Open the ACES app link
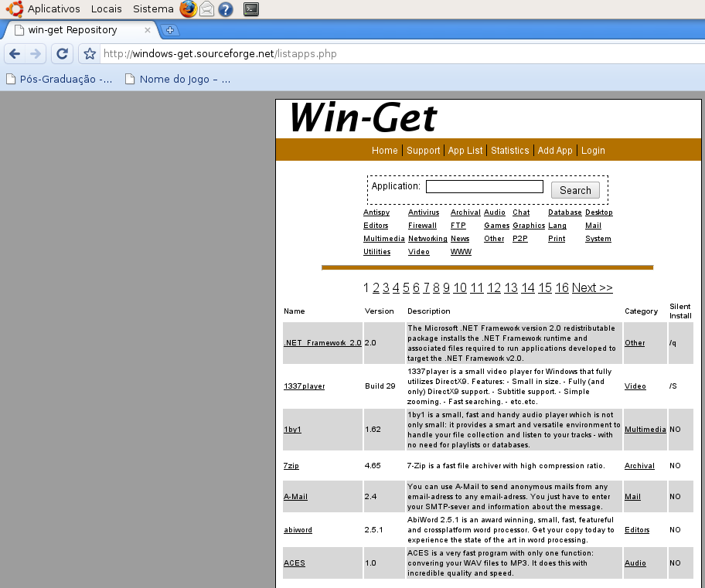Image resolution: width=705 pixels, height=588 pixels. pyautogui.click(x=294, y=563)
